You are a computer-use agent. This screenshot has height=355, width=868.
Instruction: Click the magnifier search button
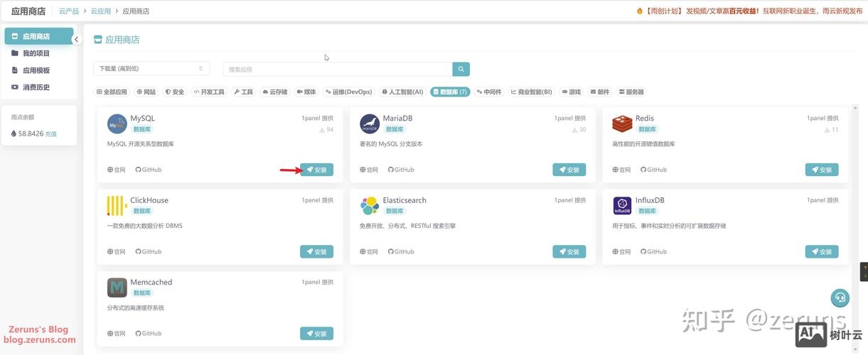click(461, 69)
